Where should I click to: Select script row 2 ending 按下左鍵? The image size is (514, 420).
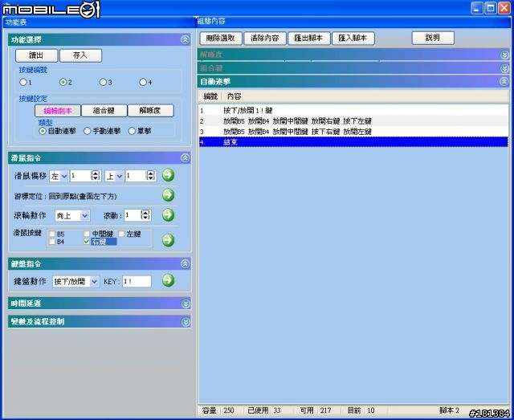point(353,121)
